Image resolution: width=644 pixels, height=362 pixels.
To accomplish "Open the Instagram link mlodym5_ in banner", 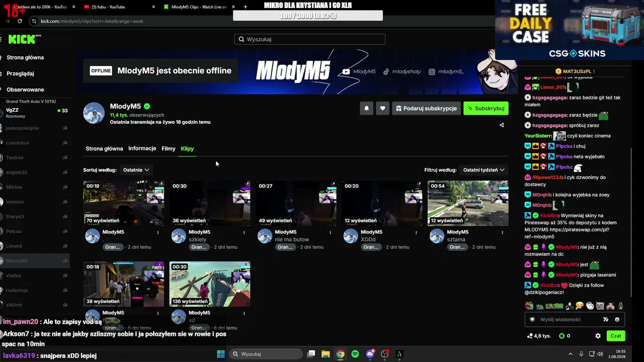I will (x=446, y=72).
